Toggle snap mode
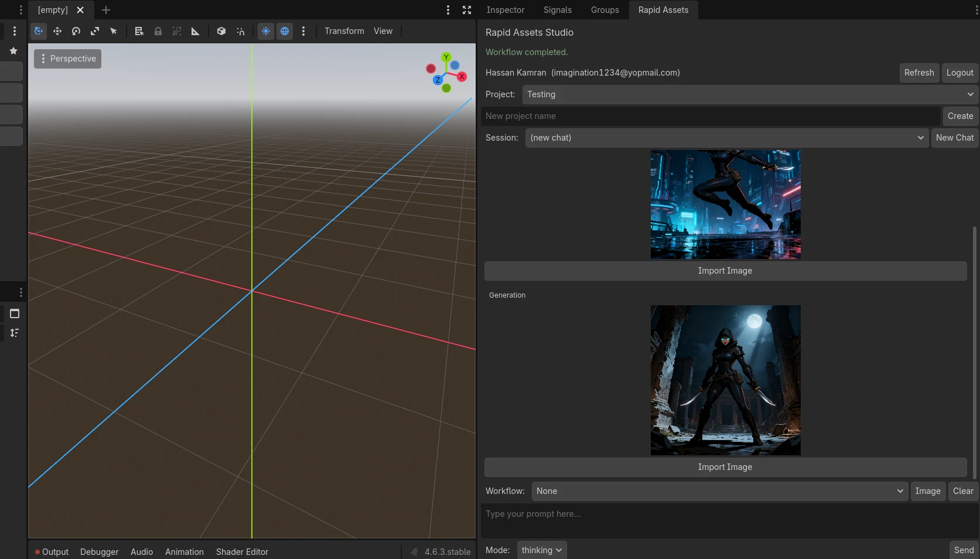The width and height of the screenshot is (980, 559). tap(240, 31)
